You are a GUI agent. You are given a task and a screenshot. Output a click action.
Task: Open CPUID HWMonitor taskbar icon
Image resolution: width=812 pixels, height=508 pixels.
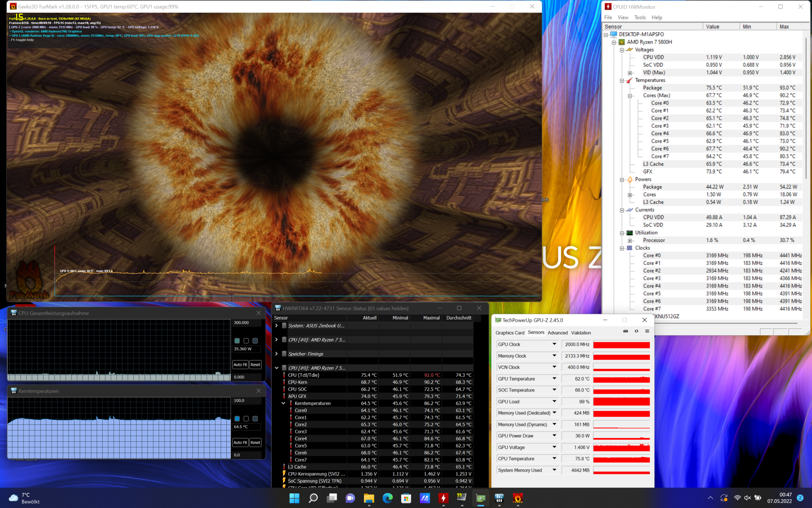(x=443, y=498)
